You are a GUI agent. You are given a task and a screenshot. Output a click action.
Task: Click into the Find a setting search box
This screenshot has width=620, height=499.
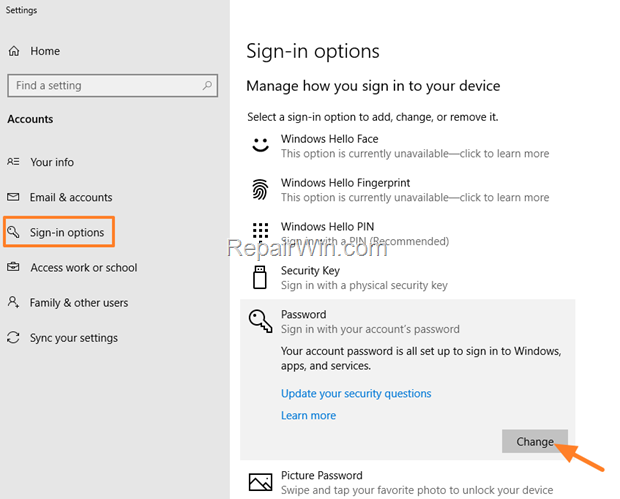(x=112, y=85)
